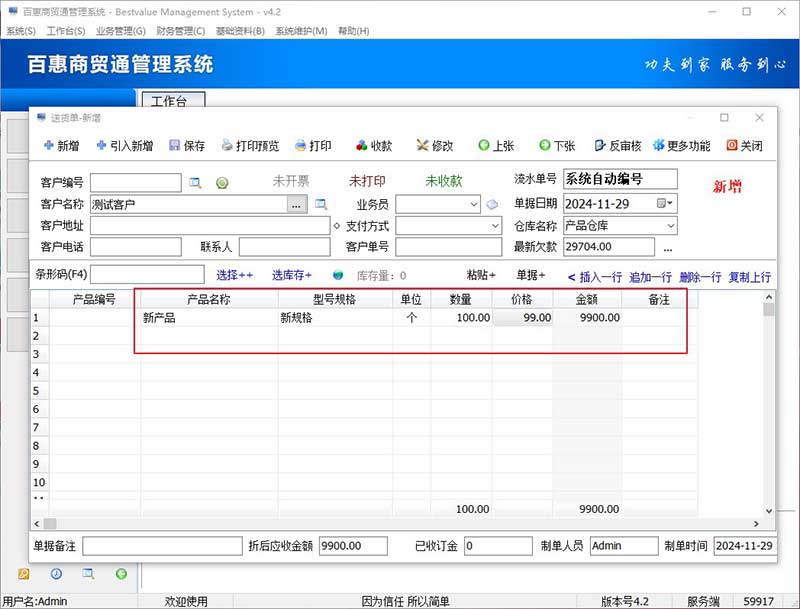
Task: Click the 复制上行 link
Action: point(749,277)
